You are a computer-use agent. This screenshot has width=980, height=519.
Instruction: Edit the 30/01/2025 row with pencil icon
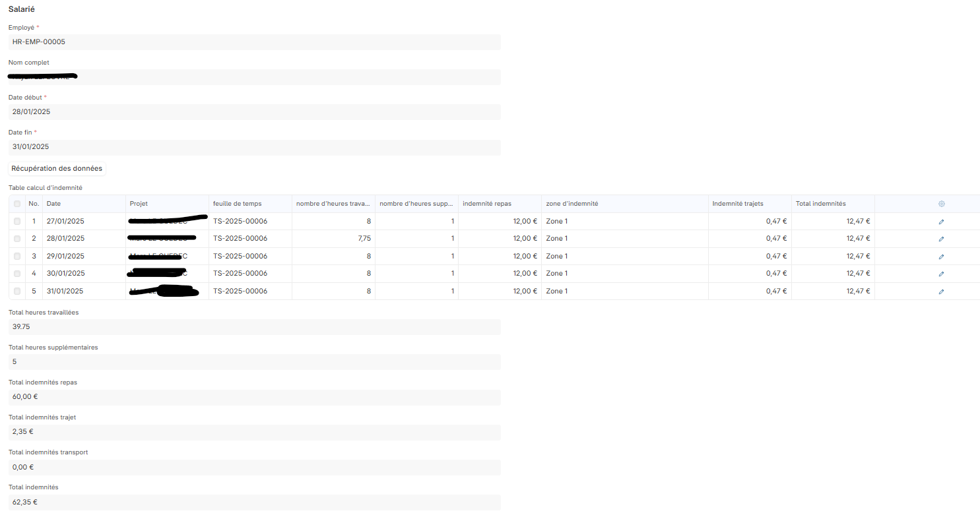pyautogui.click(x=941, y=274)
